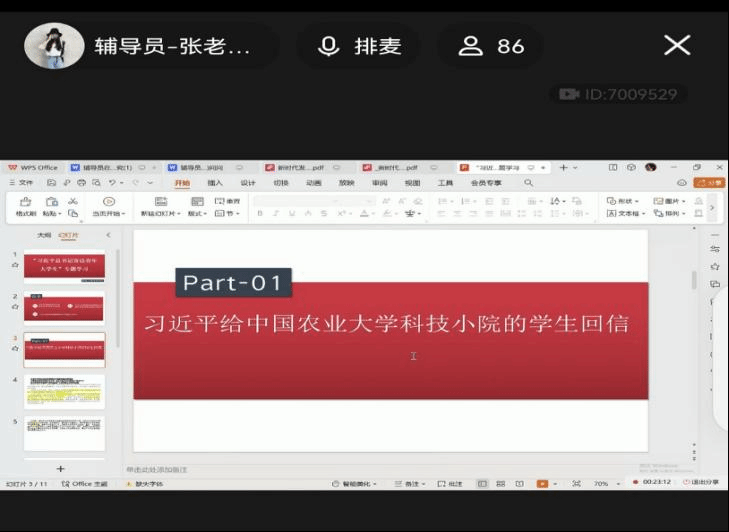Click the 70% zoom level in status bar
Viewport: 729px width, 532px height.
tap(601, 484)
